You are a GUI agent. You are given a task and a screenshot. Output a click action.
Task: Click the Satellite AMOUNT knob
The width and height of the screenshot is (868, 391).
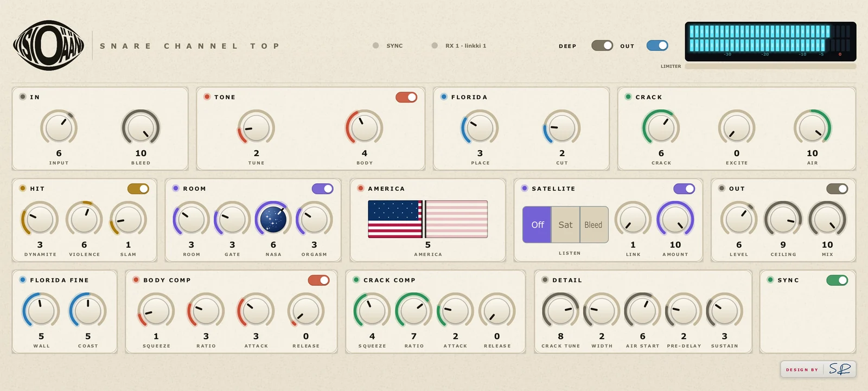(x=675, y=219)
